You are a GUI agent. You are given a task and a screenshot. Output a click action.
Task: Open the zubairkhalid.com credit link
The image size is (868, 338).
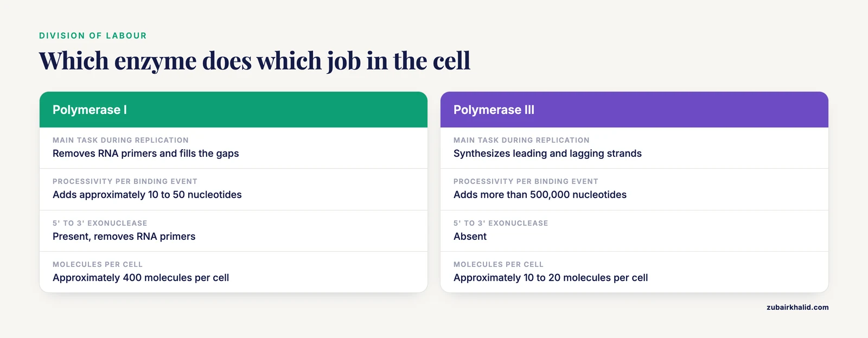[797, 307]
